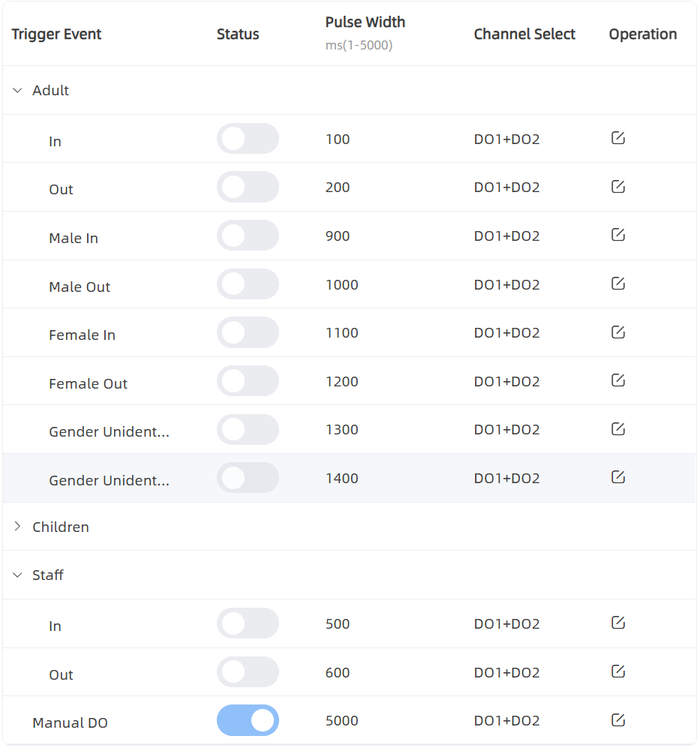
Task: Collapse the Staff group chevron
Action: pos(18,575)
